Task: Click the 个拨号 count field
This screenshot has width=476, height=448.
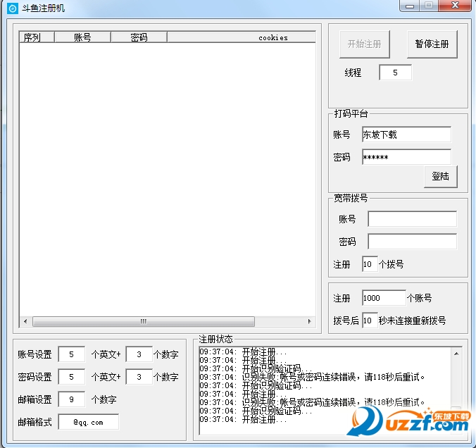Action: 370,264
